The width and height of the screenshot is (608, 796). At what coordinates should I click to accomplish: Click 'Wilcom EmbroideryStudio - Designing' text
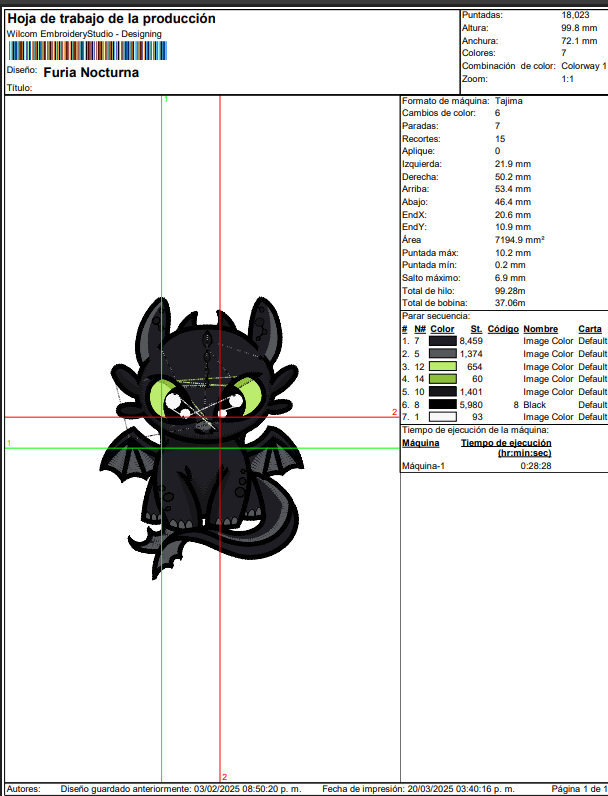84,34
